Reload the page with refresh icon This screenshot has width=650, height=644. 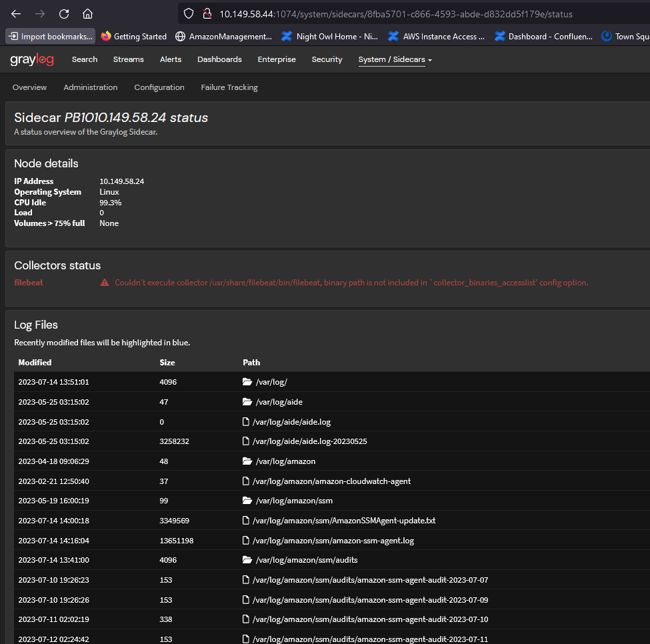[x=64, y=14]
